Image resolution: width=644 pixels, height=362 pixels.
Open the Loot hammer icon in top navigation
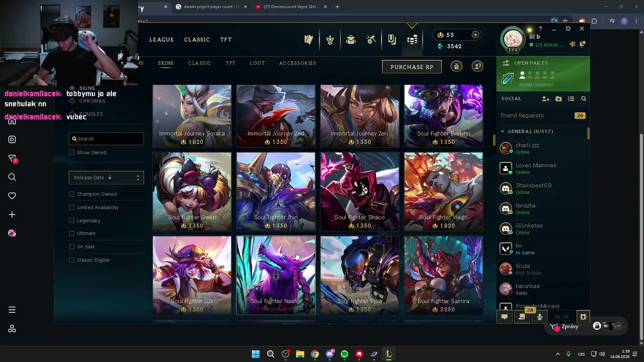tap(371, 40)
